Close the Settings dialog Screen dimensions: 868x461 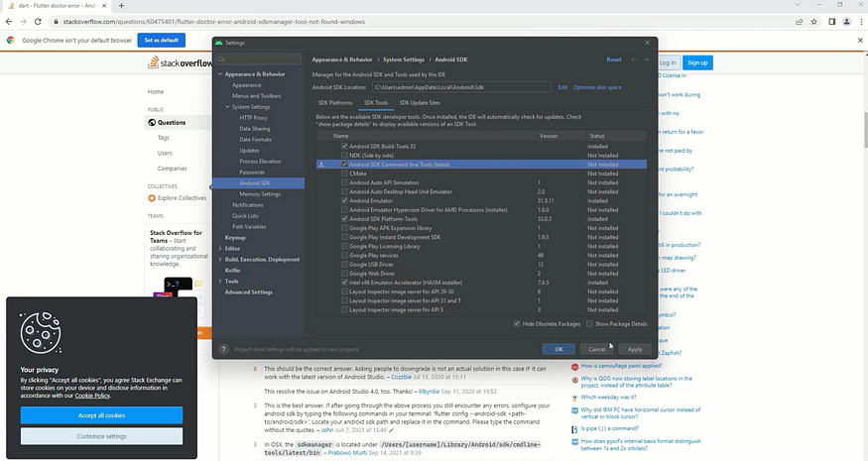pos(647,43)
